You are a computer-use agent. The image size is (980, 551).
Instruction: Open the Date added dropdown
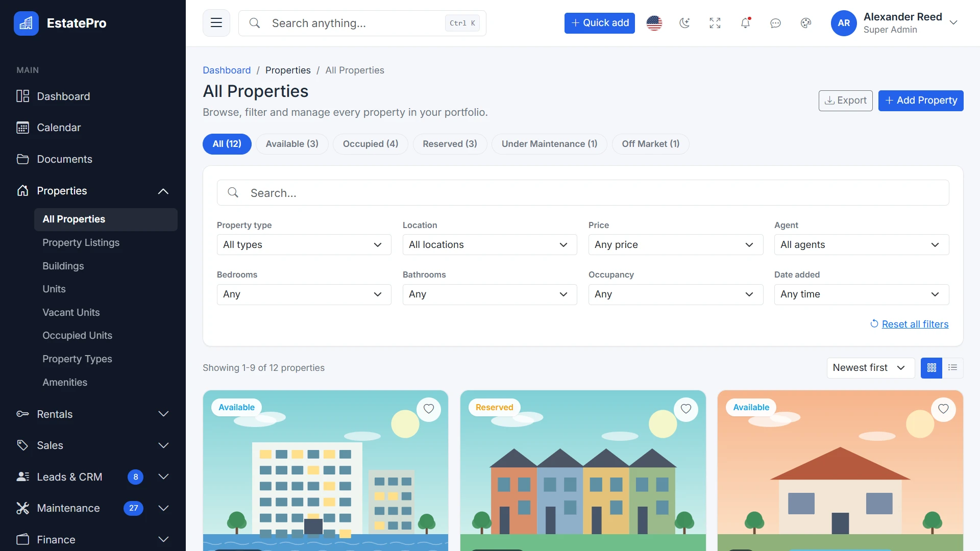tap(861, 294)
